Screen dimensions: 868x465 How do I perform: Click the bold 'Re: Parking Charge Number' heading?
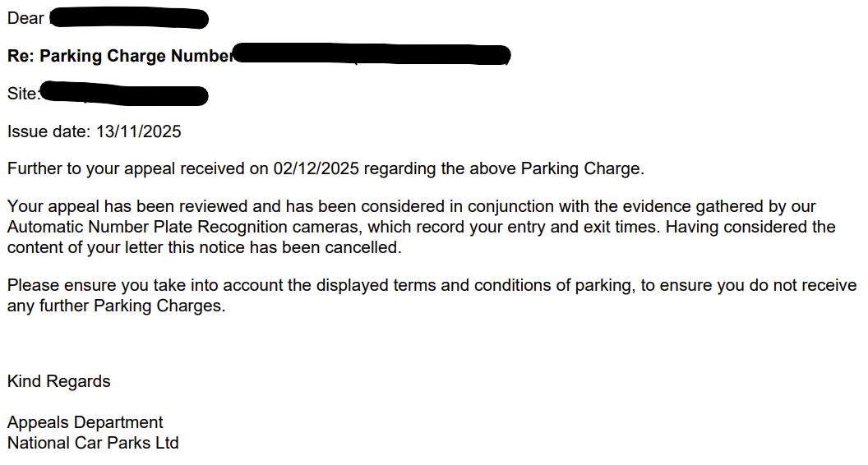tap(120, 56)
